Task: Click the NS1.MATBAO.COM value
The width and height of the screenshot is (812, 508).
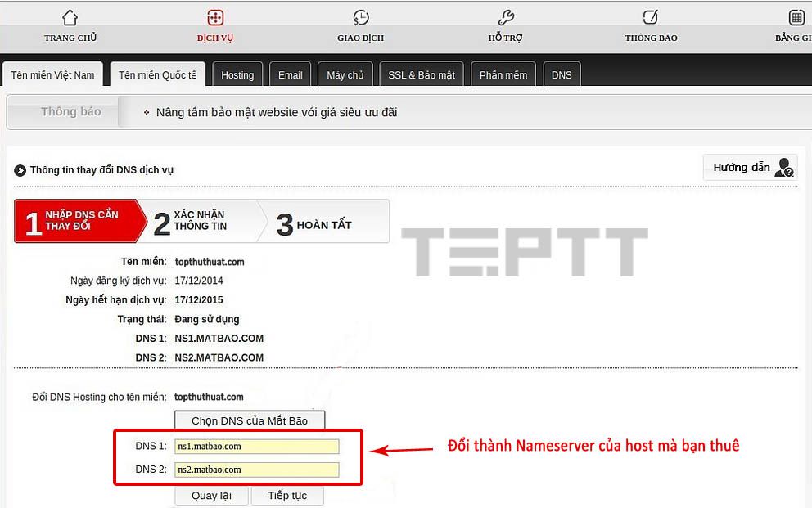Action: [219, 339]
